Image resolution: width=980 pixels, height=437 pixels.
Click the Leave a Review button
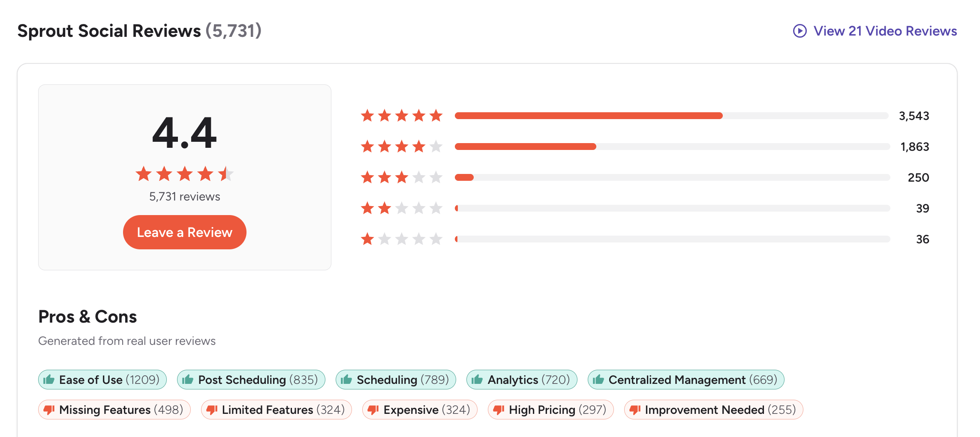184,232
